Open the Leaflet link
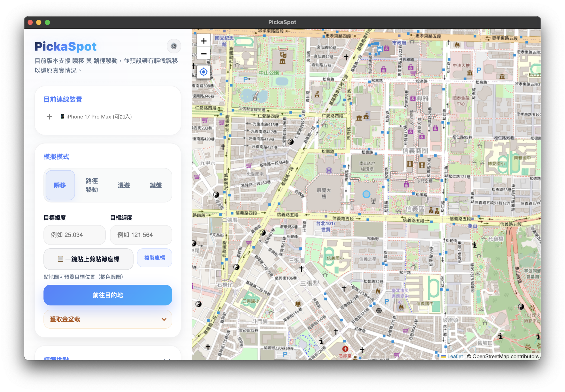The width and height of the screenshot is (565, 392). point(455,356)
